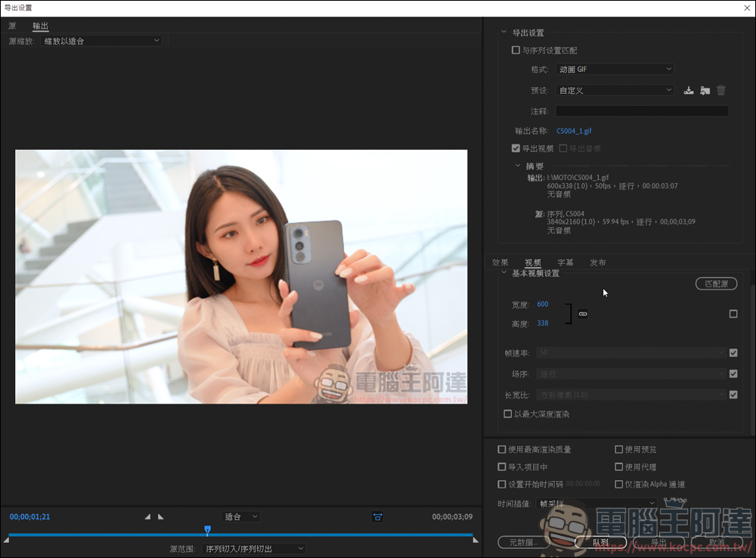
Task: Enable the use previews checkbox
Action: click(x=618, y=449)
